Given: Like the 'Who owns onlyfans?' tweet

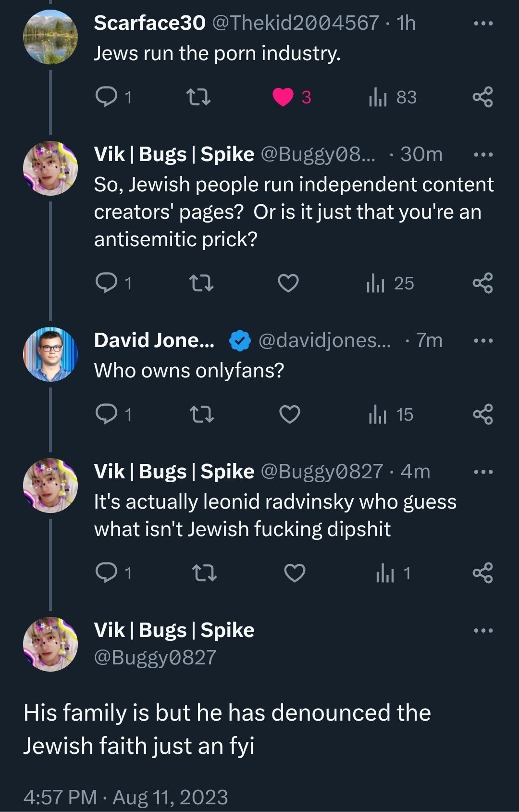Looking at the screenshot, I should click(289, 414).
